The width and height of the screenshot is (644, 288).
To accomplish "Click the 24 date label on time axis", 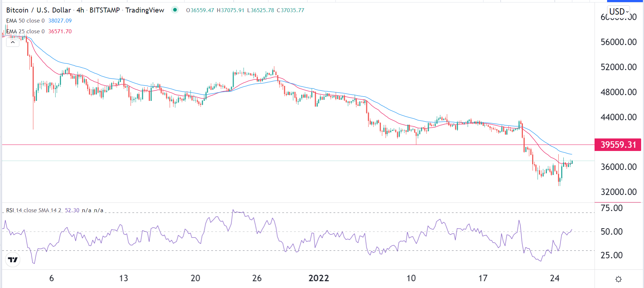I will (555, 278).
